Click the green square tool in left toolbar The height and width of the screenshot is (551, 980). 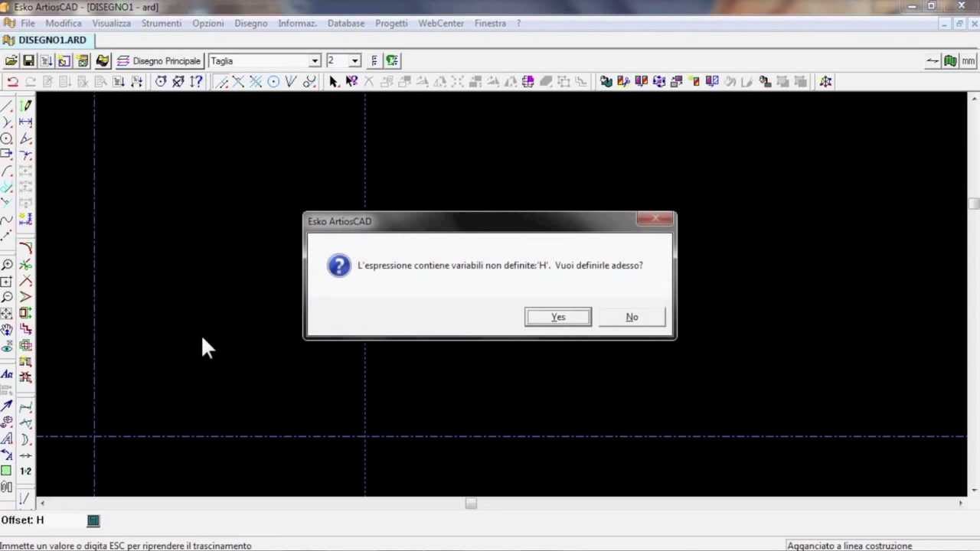coord(7,471)
